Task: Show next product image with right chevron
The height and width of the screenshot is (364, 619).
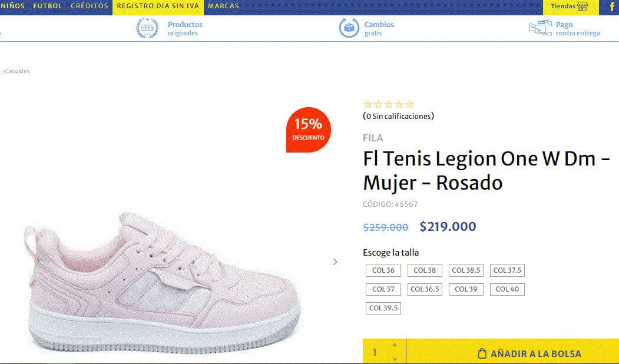Action: [335, 262]
